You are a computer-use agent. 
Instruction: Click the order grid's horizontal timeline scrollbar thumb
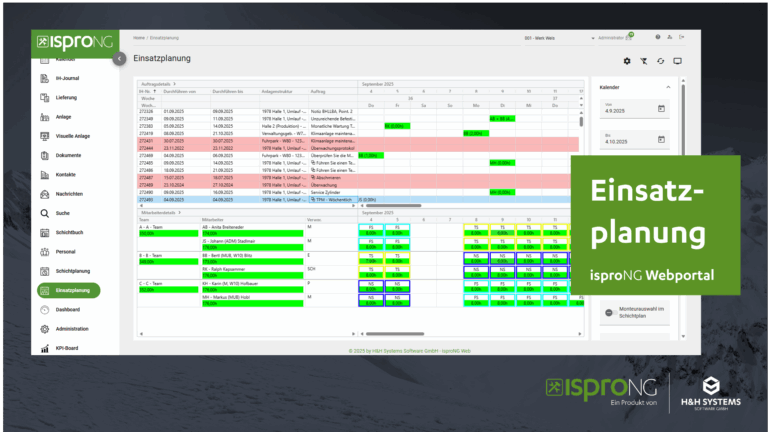coord(394,206)
